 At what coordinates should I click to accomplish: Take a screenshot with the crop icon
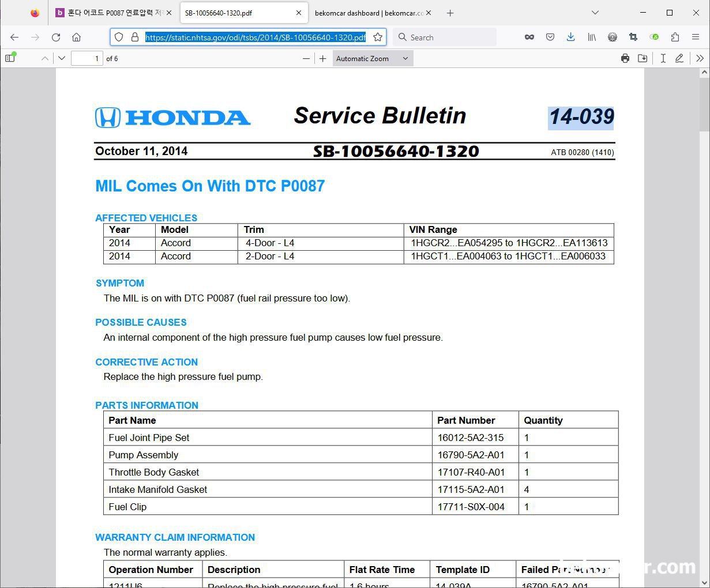tap(633, 37)
